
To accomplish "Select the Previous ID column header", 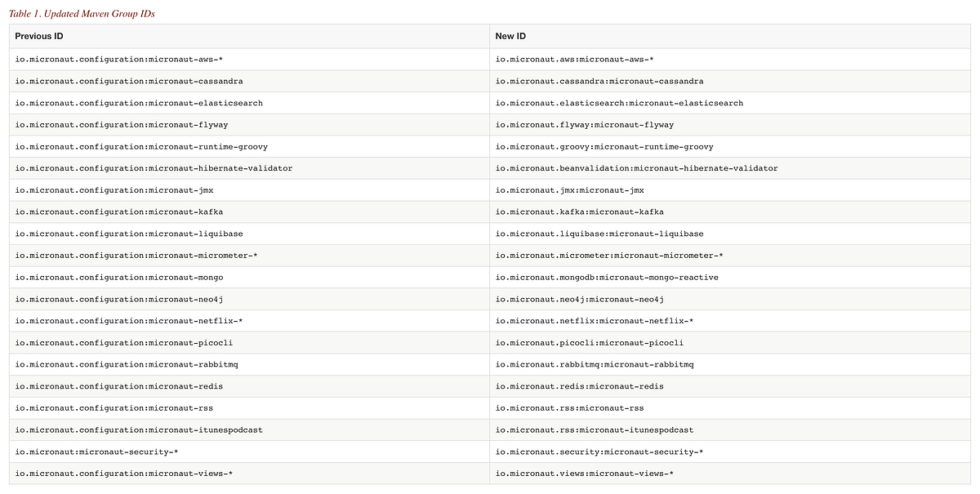I will click(39, 36).
